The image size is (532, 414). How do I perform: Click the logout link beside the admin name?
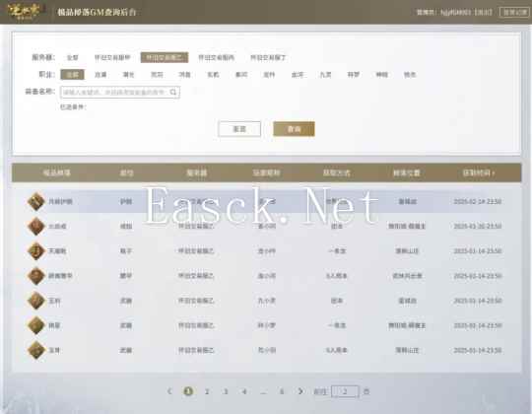point(483,12)
